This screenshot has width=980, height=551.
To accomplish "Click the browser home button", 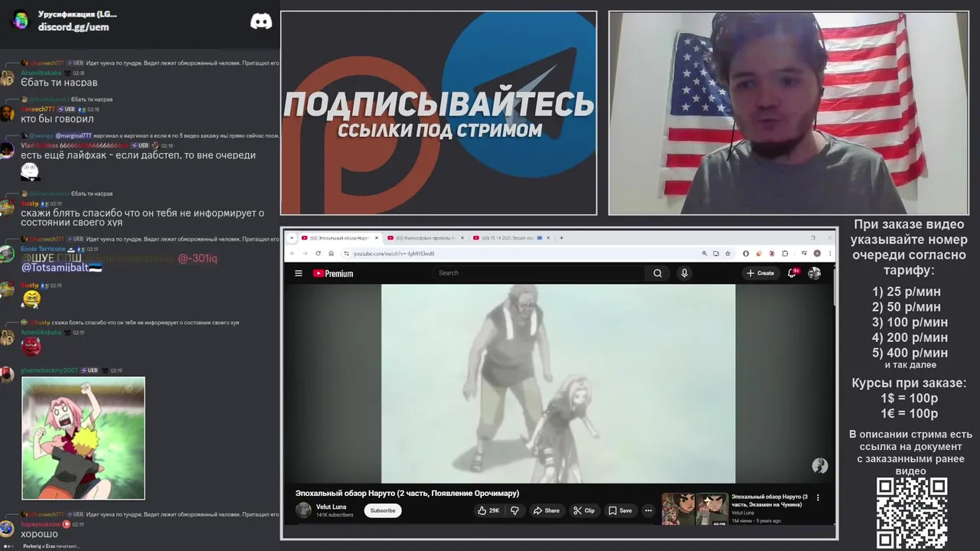I will click(x=331, y=253).
